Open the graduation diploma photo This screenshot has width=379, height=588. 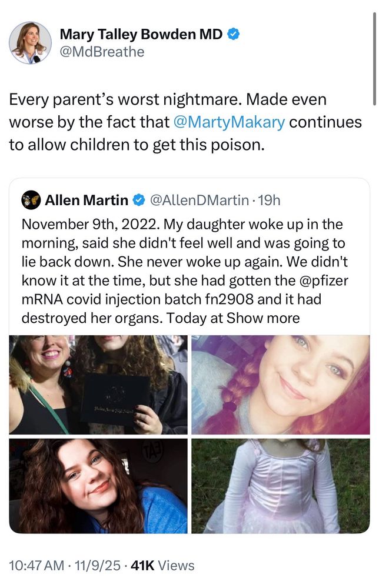click(98, 385)
